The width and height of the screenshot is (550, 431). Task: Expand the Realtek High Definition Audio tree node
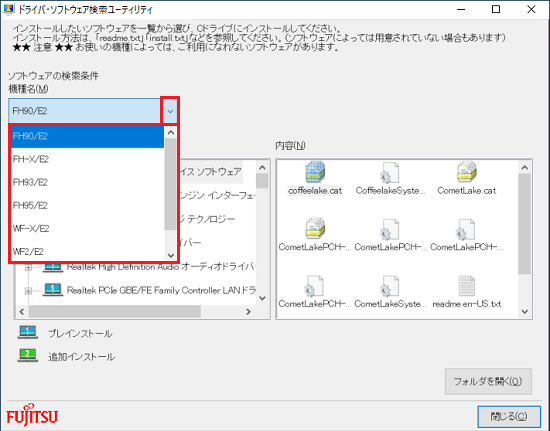coord(28,268)
